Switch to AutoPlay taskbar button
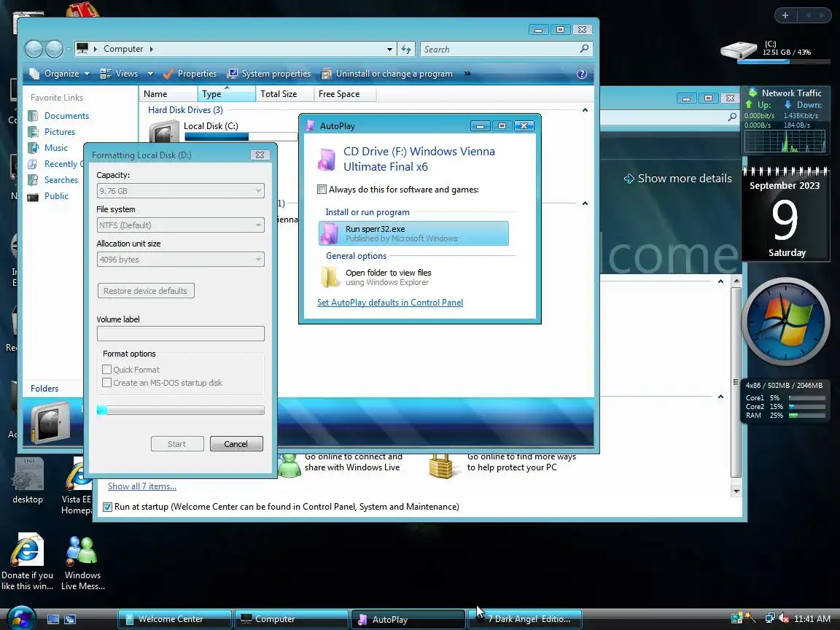 (408, 619)
